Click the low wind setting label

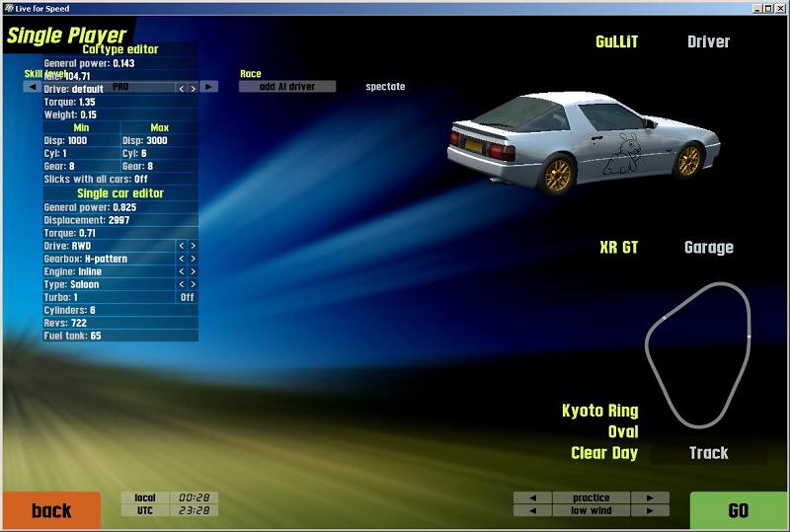pyautogui.click(x=591, y=510)
